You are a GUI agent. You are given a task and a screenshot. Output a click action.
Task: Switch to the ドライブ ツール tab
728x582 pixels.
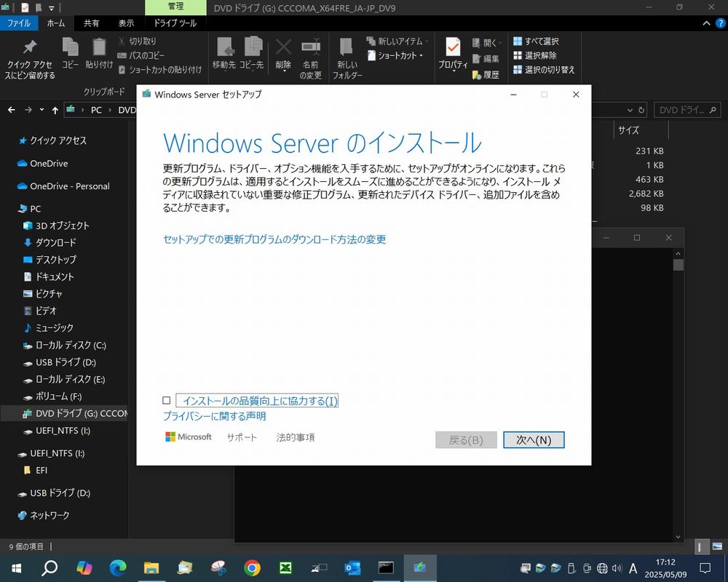point(175,23)
